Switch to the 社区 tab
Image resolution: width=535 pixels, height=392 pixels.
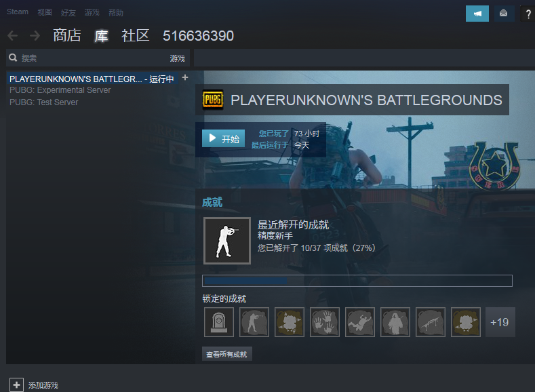[x=136, y=35]
